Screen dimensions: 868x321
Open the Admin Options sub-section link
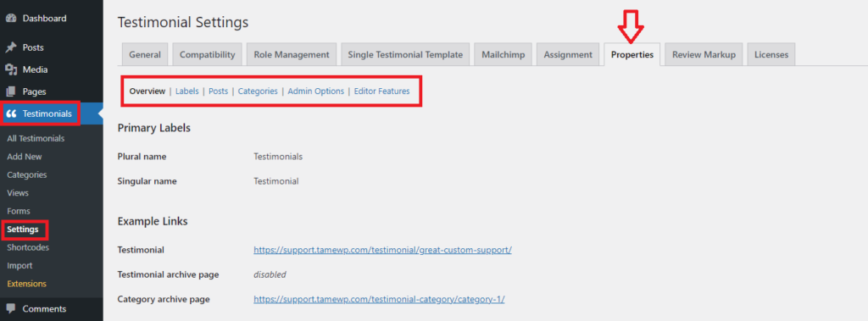316,91
